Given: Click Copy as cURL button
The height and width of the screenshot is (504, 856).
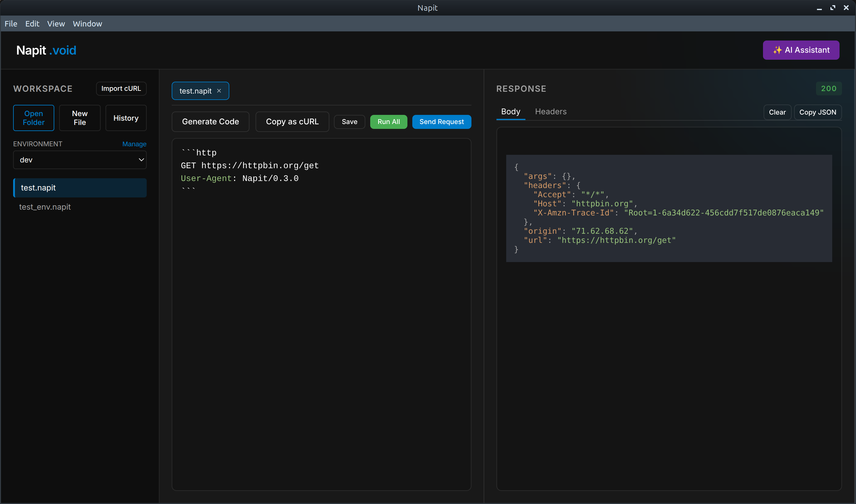Looking at the screenshot, I should click(x=292, y=122).
